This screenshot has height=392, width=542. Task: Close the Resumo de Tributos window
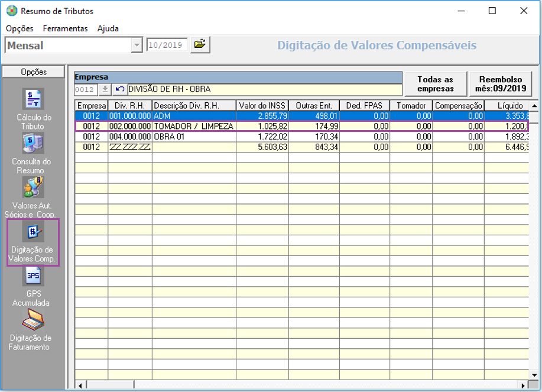coord(524,11)
